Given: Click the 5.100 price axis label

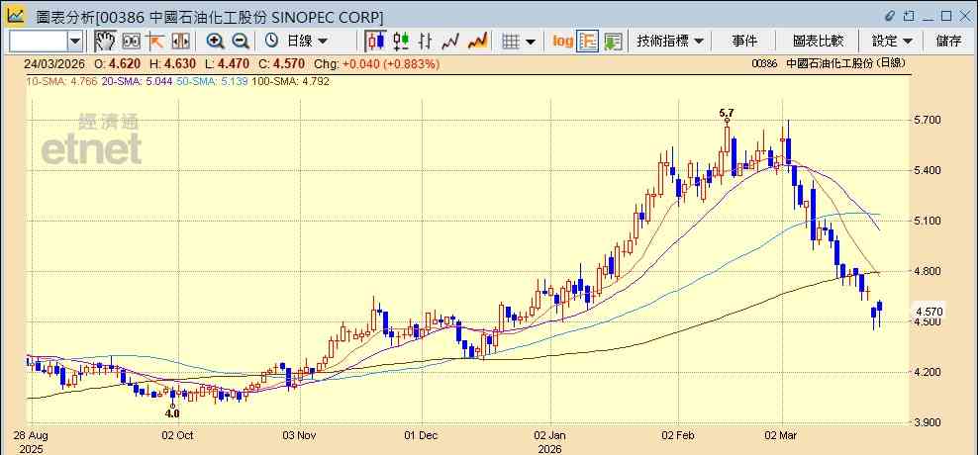Looking at the screenshot, I should (x=929, y=221).
